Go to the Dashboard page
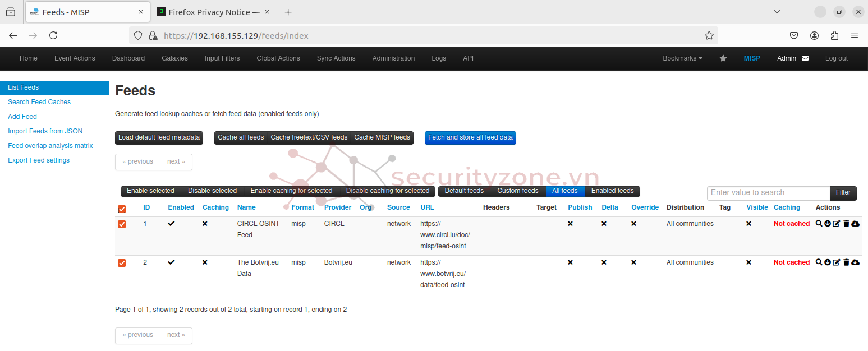 128,58
